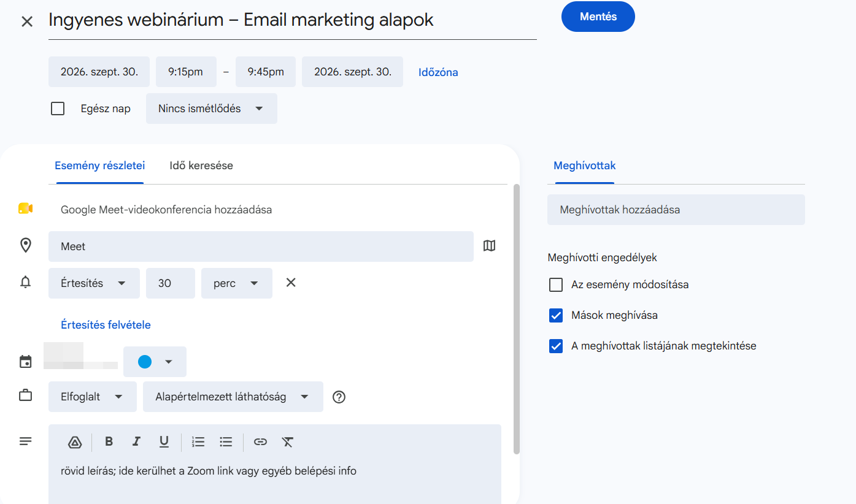The height and width of the screenshot is (504, 856).
Task: Open the event color picker dropdown
Action: (x=155, y=362)
